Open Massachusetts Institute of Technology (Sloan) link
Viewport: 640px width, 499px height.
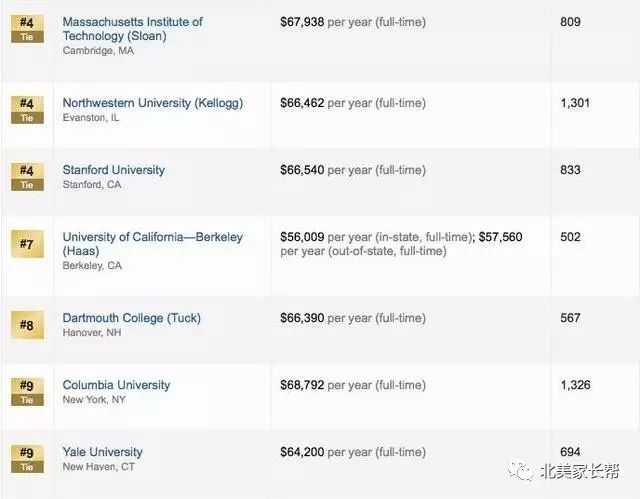pyautogui.click(x=133, y=29)
